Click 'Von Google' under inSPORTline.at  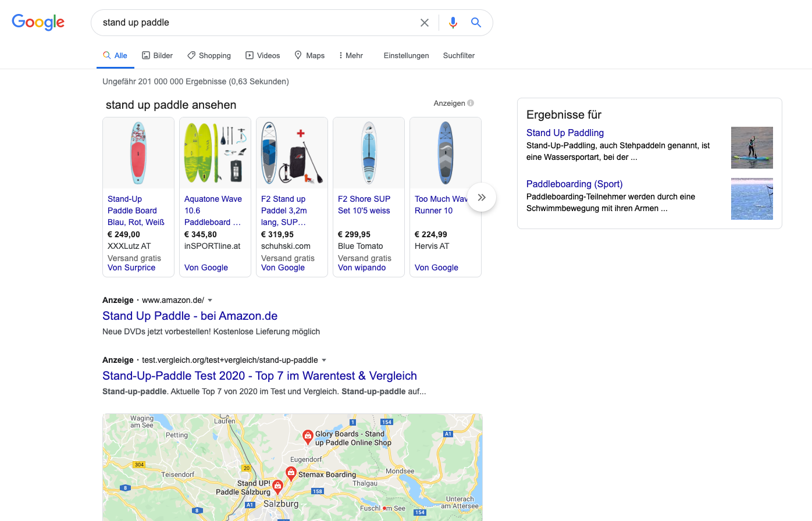tap(206, 267)
